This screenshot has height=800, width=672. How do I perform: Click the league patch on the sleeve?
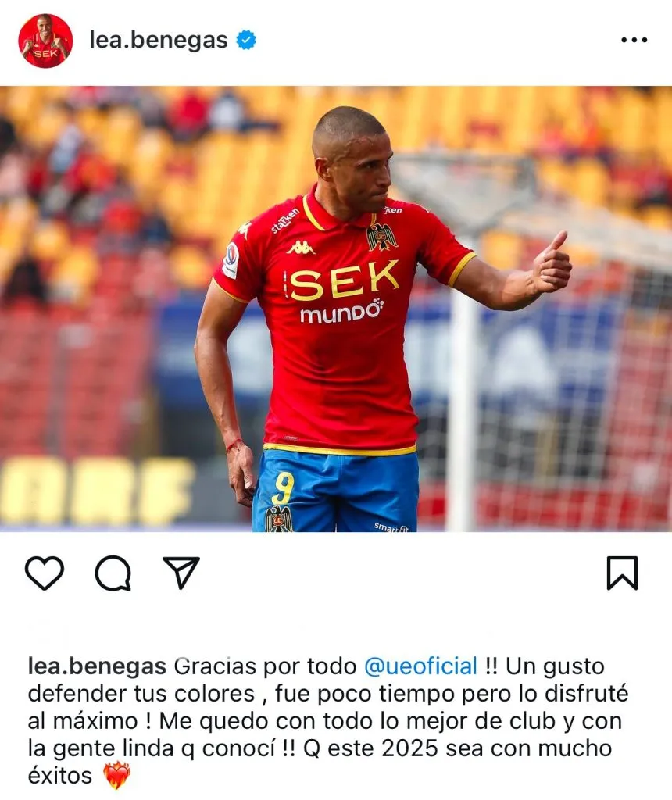(231, 260)
